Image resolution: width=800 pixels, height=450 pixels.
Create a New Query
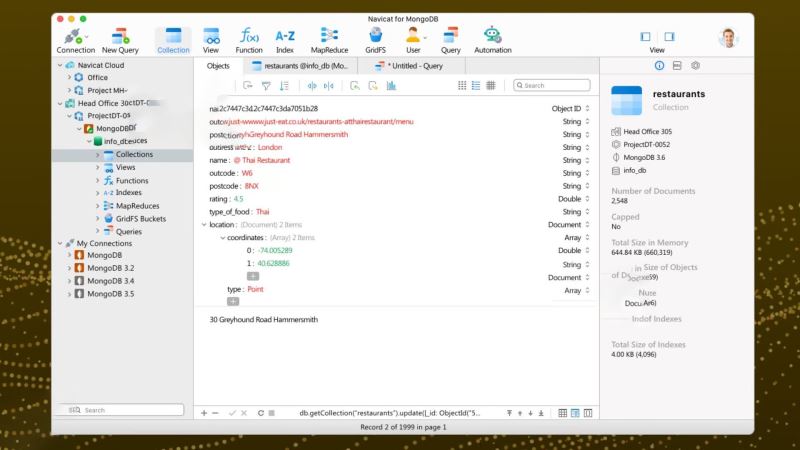tap(120, 40)
